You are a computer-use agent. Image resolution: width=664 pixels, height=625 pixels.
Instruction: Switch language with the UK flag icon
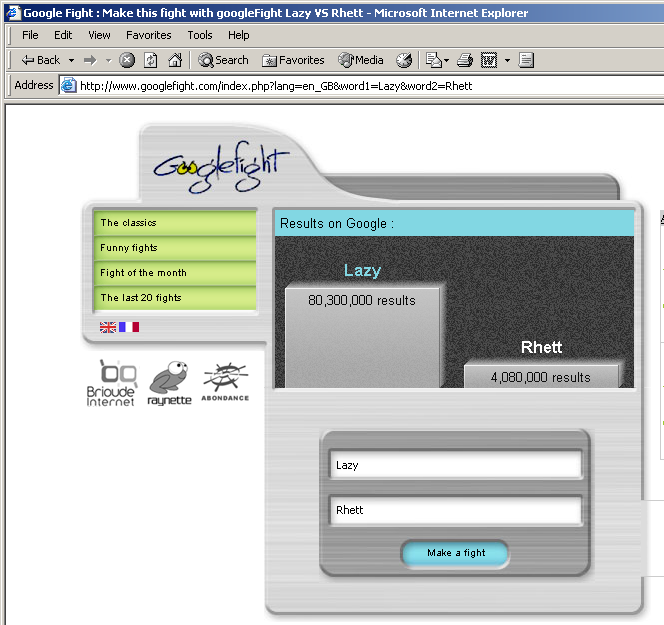[108, 327]
